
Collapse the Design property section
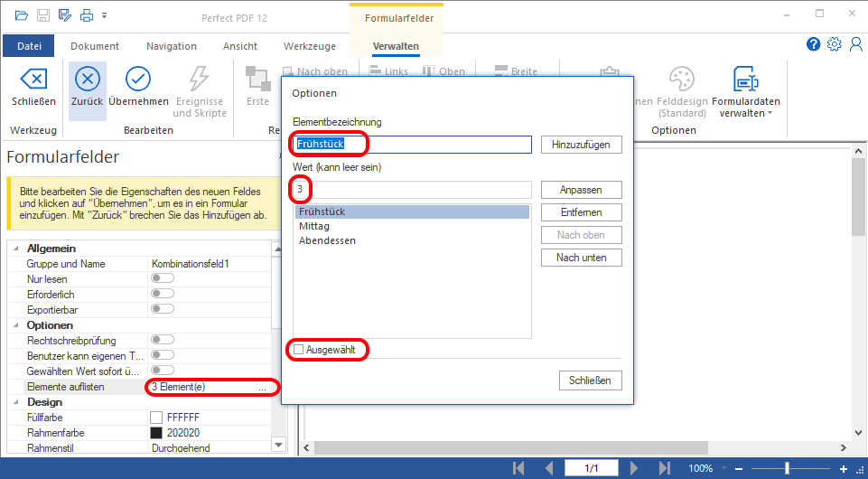click(x=17, y=402)
